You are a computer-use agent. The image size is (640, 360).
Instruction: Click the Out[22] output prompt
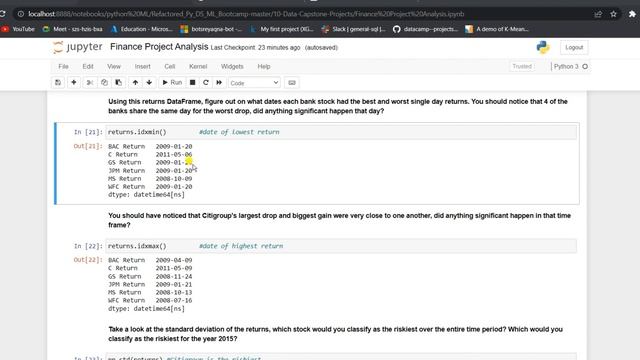(88, 260)
